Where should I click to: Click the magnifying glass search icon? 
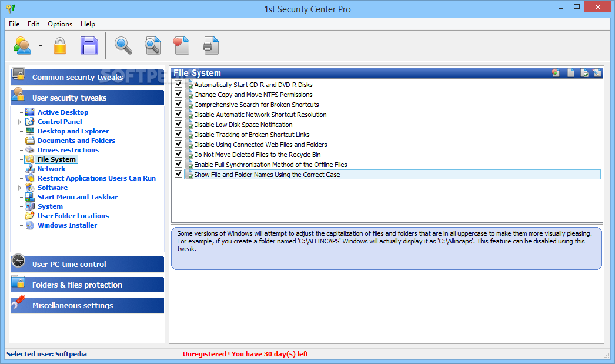[x=123, y=45]
